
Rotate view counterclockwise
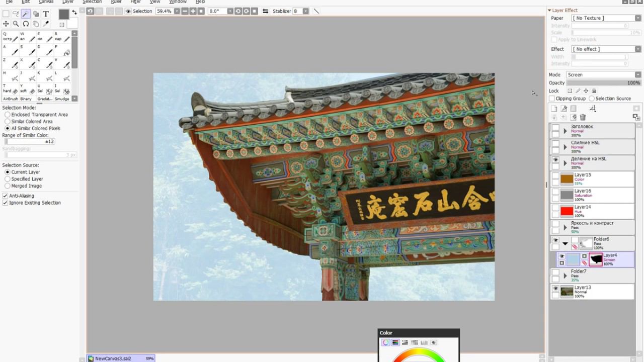(x=238, y=11)
